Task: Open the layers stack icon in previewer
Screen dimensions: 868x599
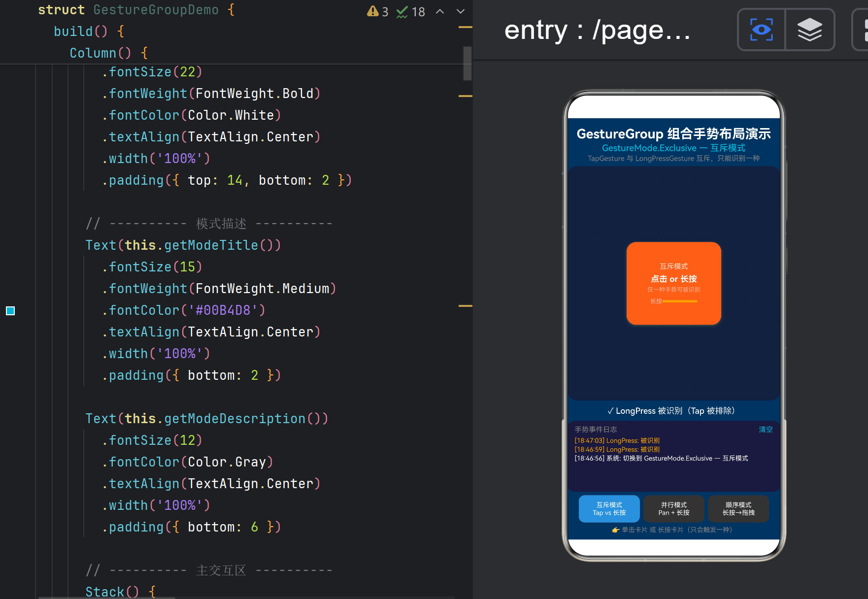Action: coord(809,30)
